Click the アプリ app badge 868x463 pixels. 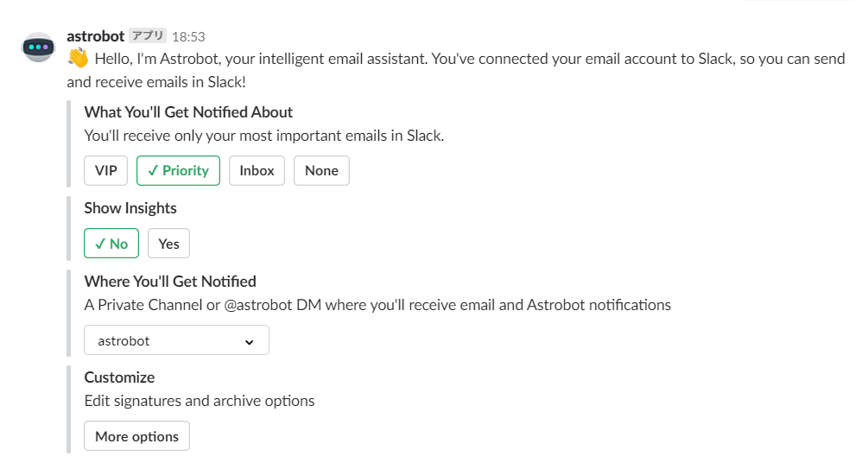(x=148, y=36)
